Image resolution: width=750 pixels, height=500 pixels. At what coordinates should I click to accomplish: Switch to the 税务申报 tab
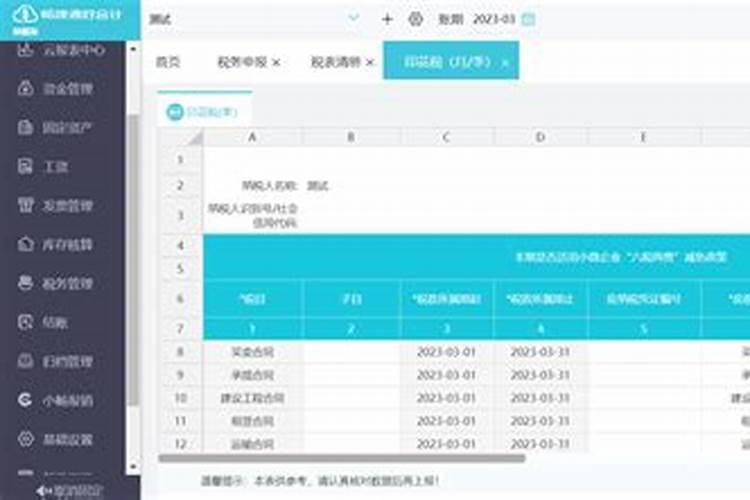click(242, 62)
